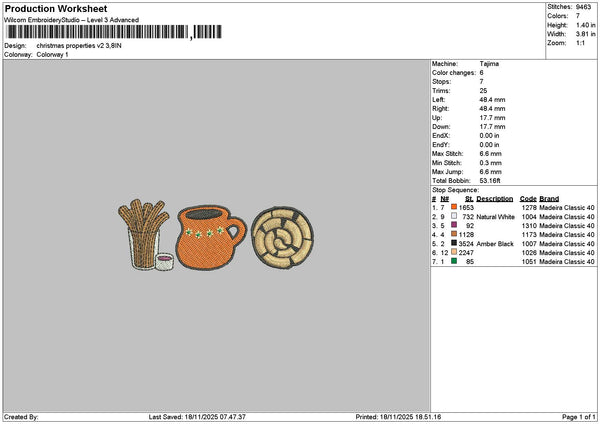Click 'Natural White' description in stop 2

(x=496, y=217)
